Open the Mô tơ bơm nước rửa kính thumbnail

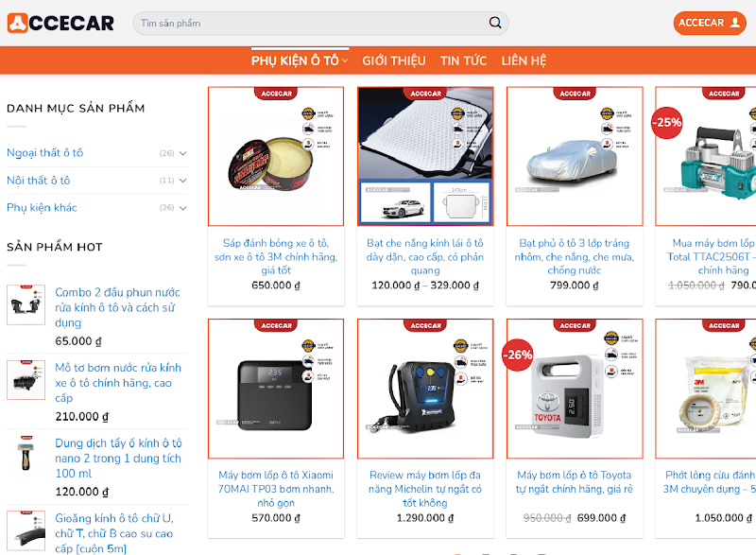coord(26,380)
